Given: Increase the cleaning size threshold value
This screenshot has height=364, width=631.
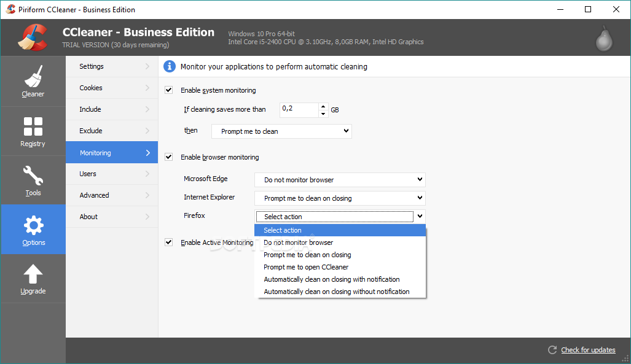Looking at the screenshot, I should click(x=324, y=107).
